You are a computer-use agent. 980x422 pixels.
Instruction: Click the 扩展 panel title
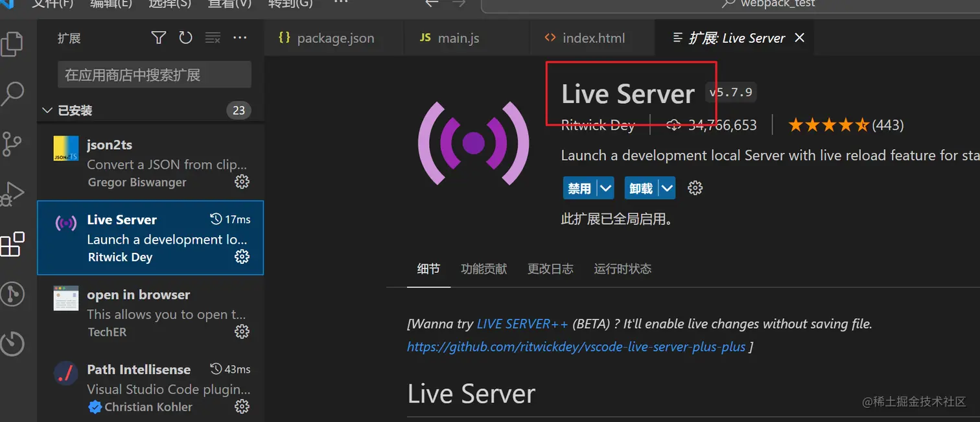point(69,38)
